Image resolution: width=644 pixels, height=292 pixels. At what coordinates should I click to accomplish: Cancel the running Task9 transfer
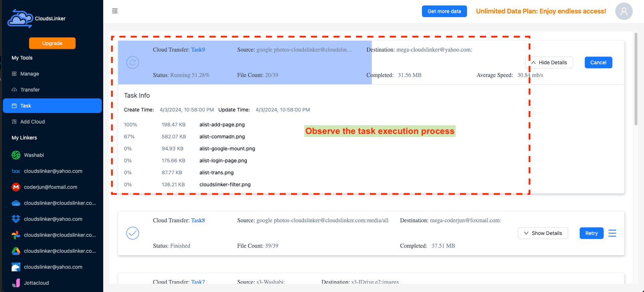[598, 62]
